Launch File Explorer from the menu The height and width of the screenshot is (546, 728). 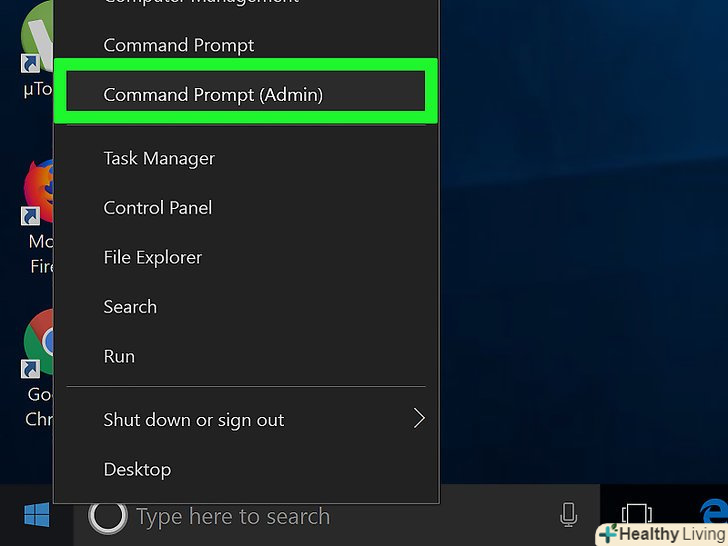tap(153, 257)
